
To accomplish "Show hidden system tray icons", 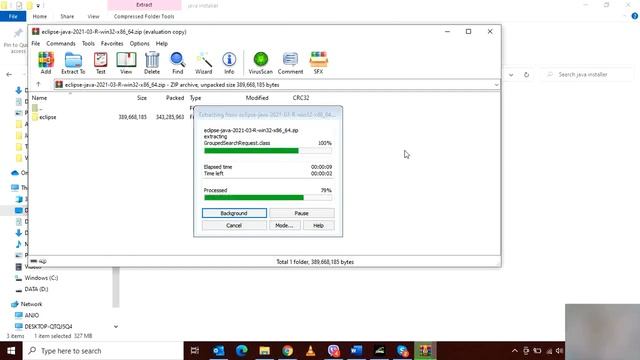I will [x=515, y=351].
